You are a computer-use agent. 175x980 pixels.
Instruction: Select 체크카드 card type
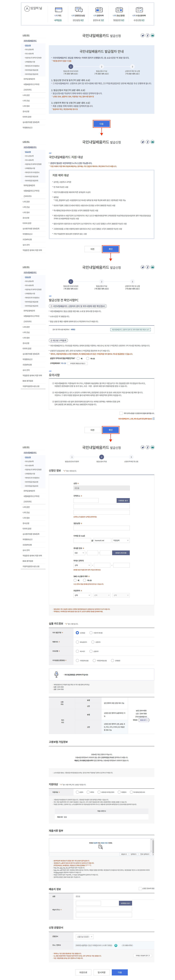[x=77, y=651]
